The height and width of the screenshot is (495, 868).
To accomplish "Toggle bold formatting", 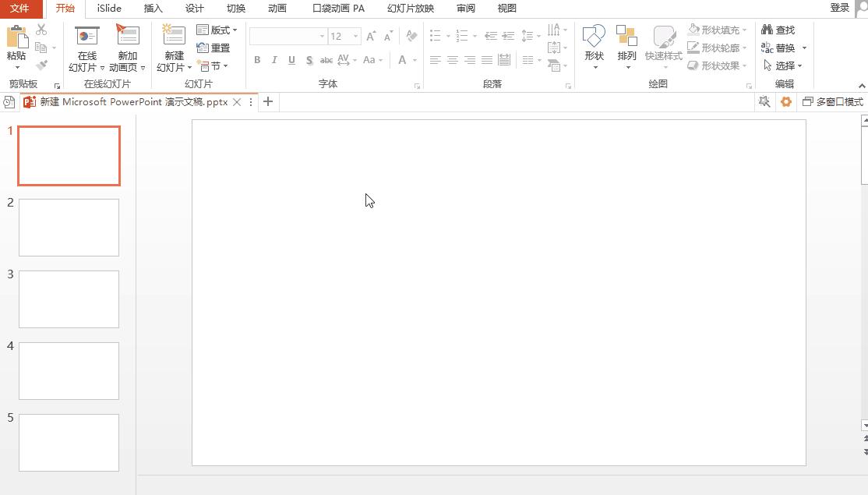I will (x=257, y=59).
